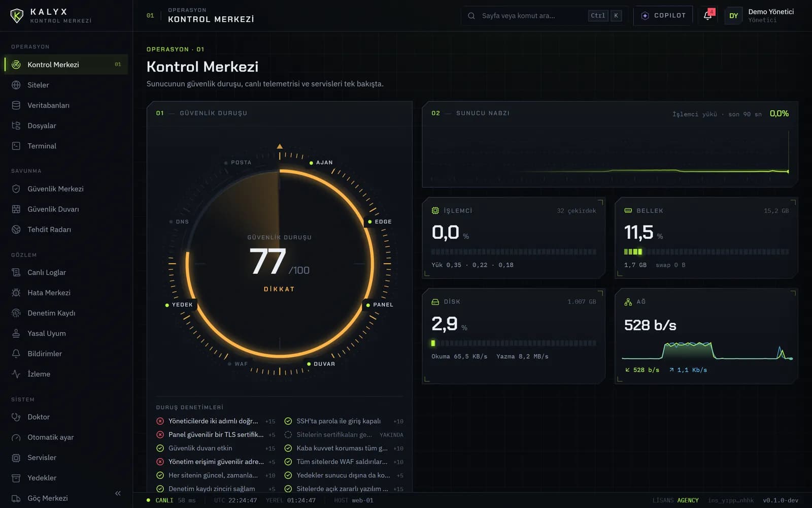
Task: Open Hata Merkezi bug icon
Action: [16, 293]
